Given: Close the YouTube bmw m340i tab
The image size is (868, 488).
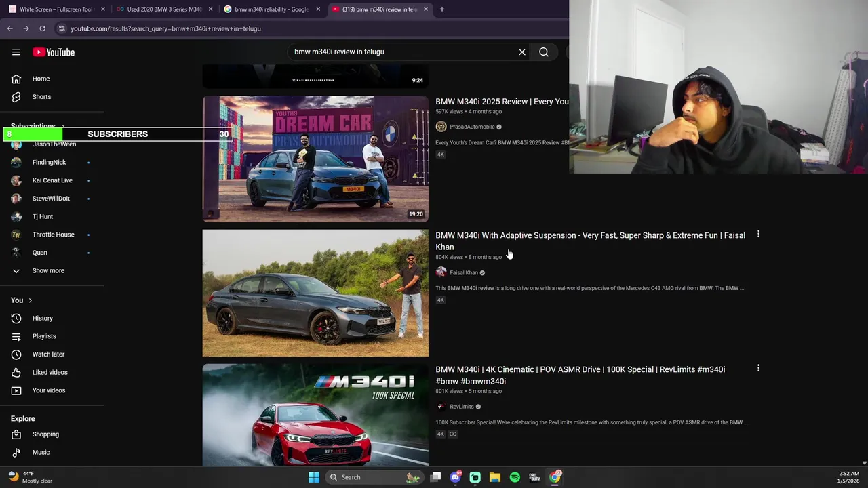Looking at the screenshot, I should tap(426, 9).
